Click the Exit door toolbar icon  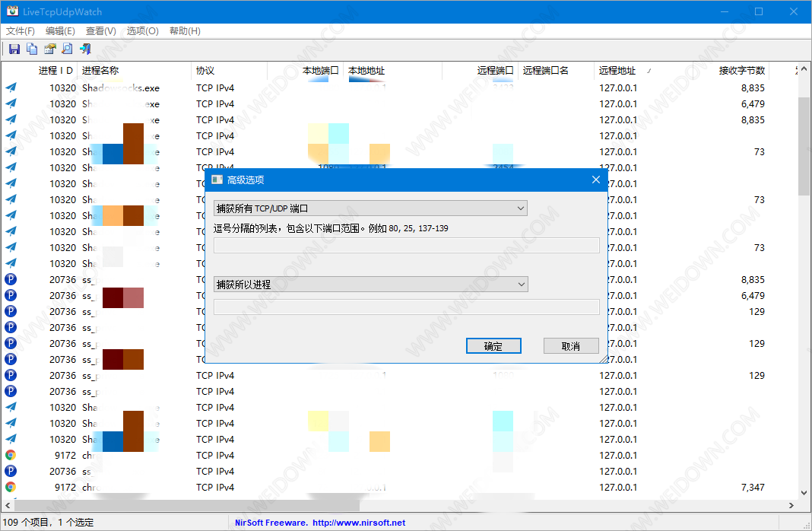[85, 49]
